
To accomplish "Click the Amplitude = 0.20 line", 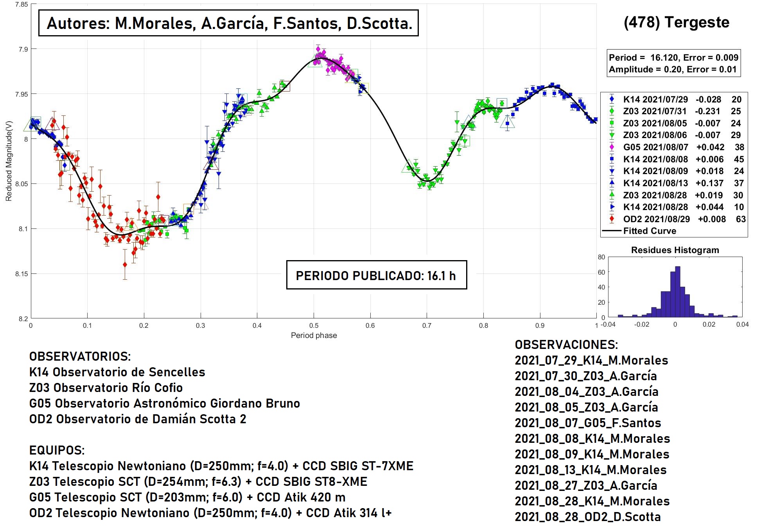I will pos(673,69).
